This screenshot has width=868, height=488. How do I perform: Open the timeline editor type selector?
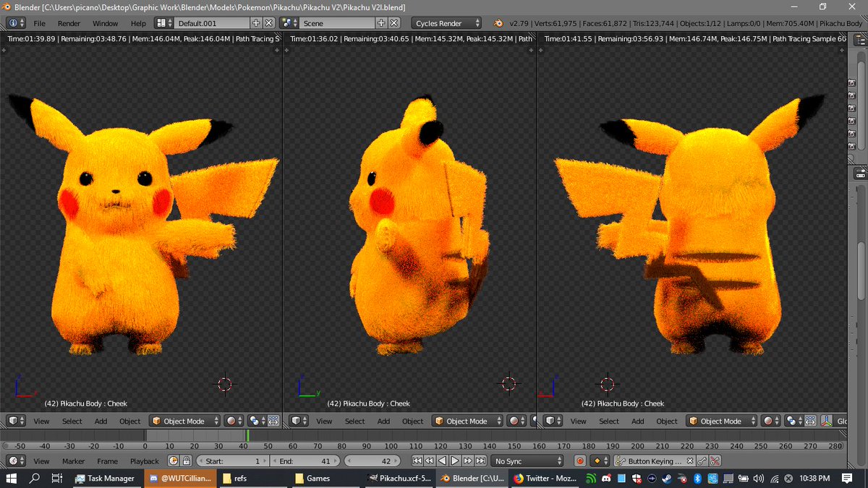click(x=16, y=461)
